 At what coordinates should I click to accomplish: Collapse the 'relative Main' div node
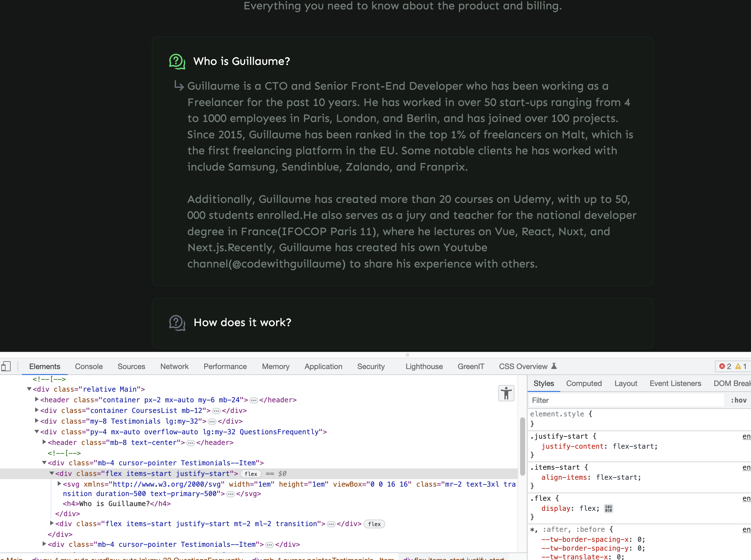(29, 389)
